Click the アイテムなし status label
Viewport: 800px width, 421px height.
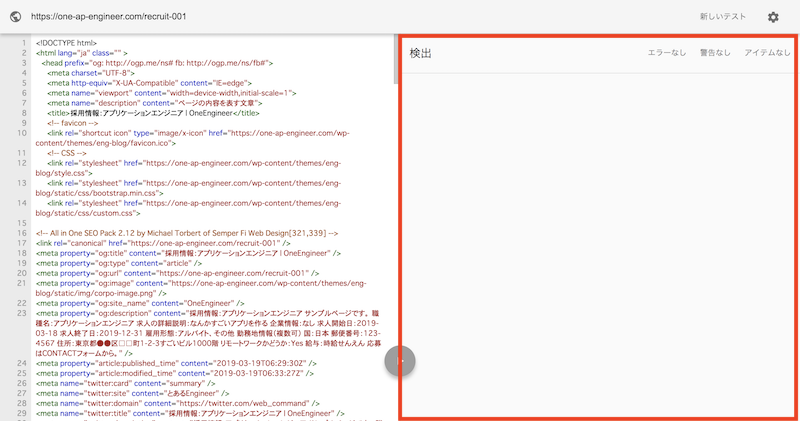[767, 53]
